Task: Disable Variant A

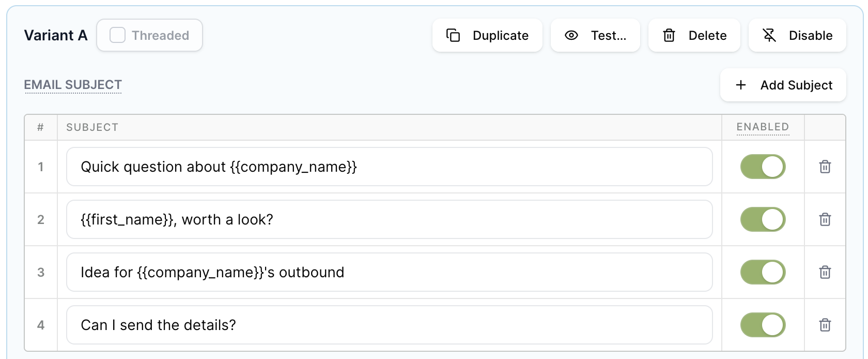Action: pyautogui.click(x=797, y=35)
